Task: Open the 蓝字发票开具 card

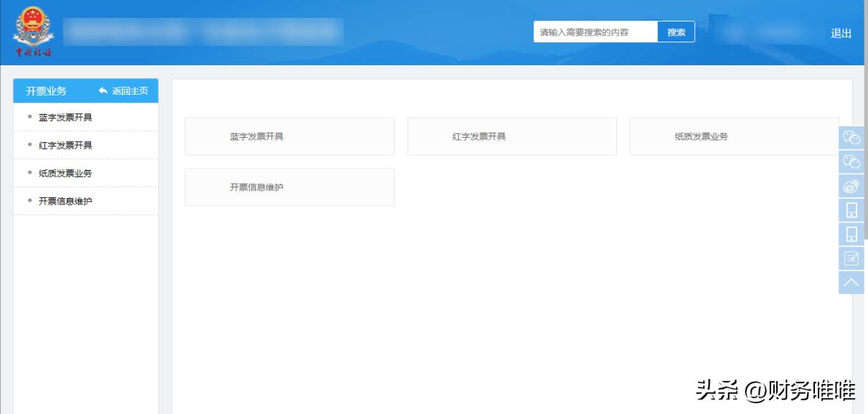Action: pos(289,135)
